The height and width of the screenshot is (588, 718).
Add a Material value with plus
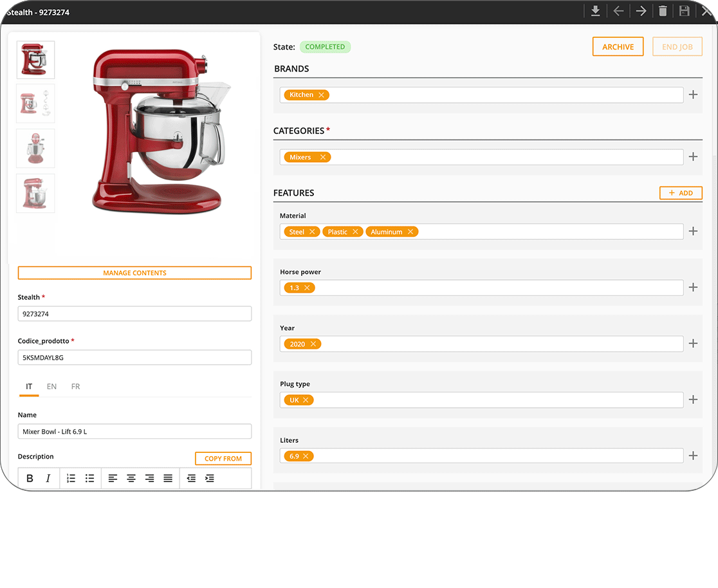pos(694,231)
